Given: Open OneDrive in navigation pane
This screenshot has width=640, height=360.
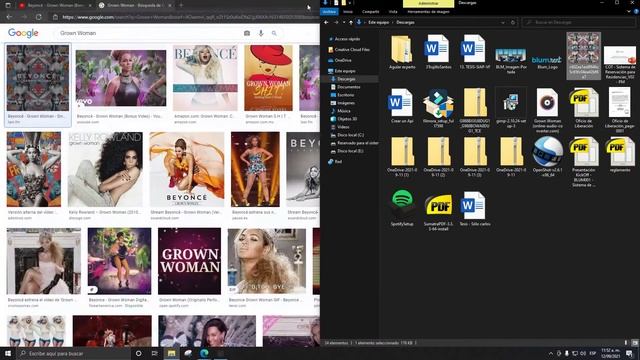Looking at the screenshot, I should [x=343, y=60].
